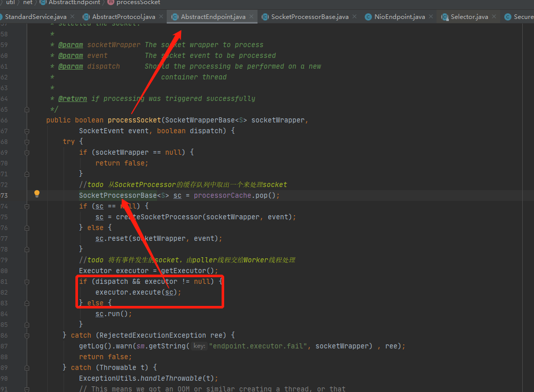
Task: Collapse the socketWrapper null check fold
Action: [x=27, y=153]
